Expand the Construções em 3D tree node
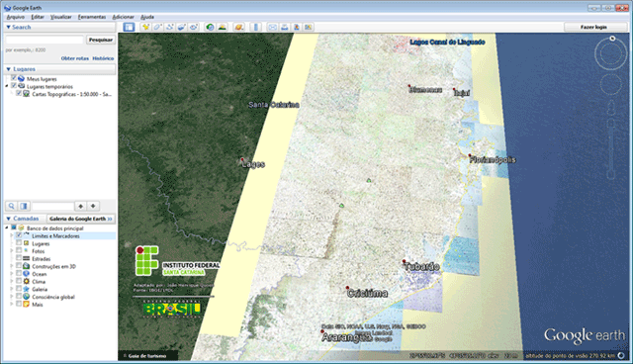 [12, 266]
